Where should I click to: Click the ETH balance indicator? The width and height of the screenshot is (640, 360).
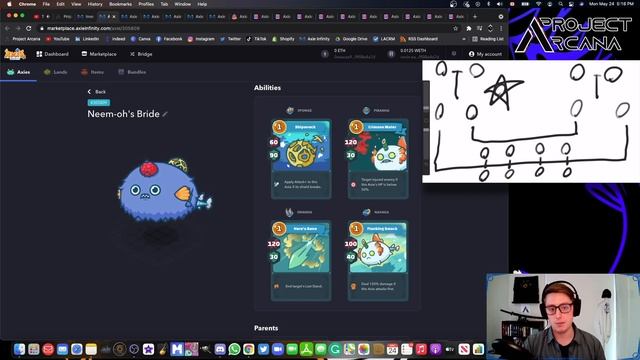(349, 53)
